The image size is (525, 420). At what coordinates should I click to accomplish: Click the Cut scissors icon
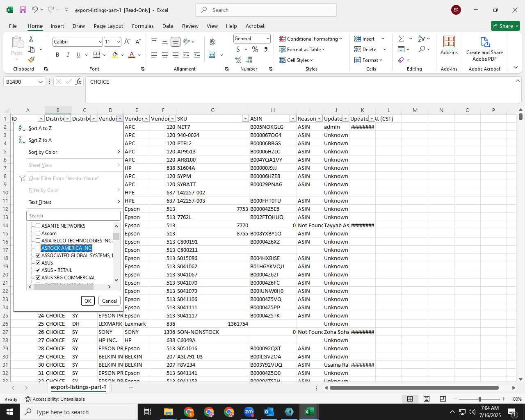(31, 39)
